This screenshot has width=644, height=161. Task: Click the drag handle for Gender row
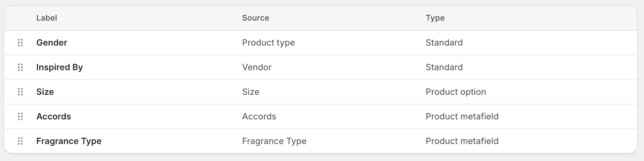pos(20,43)
